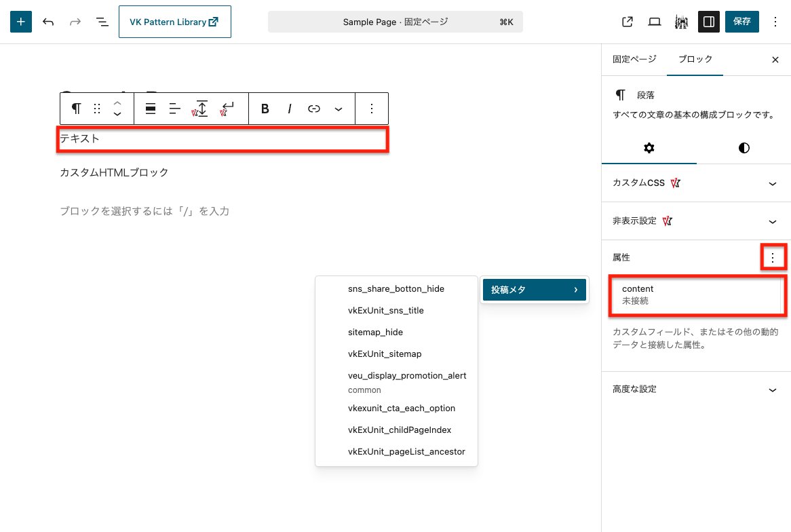
Task: Choose sitemap_hide meta field
Action: click(396, 332)
